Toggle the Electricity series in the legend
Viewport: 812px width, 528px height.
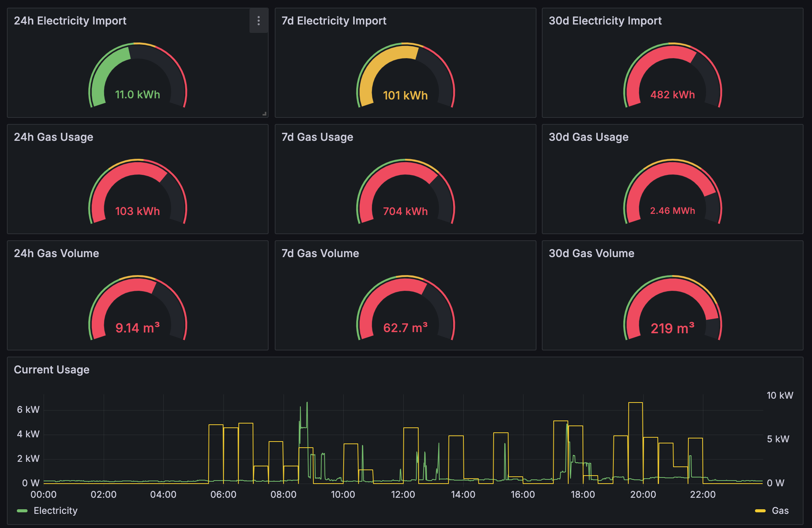(55, 510)
